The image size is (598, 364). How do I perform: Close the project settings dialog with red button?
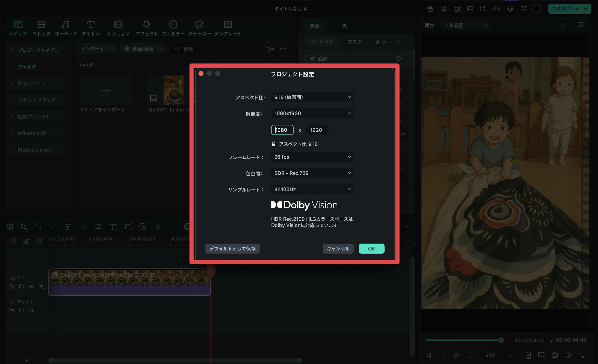click(x=201, y=73)
